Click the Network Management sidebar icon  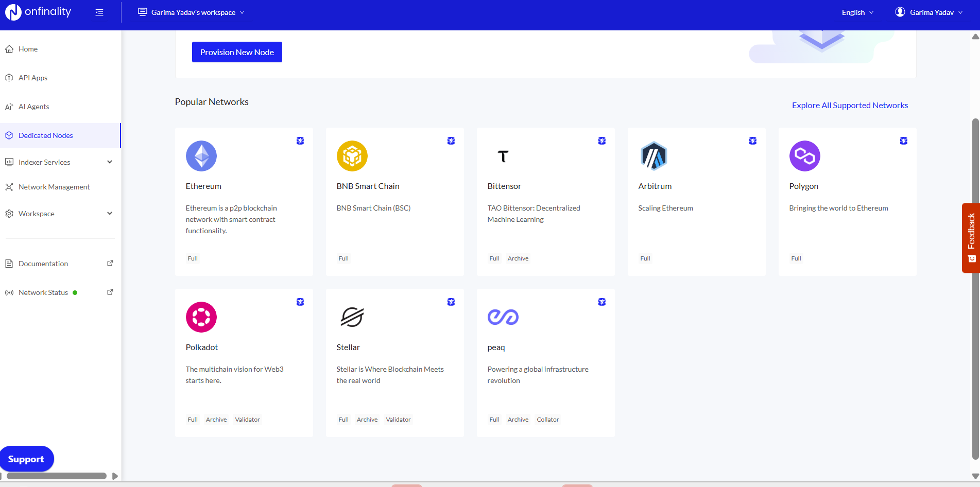[x=9, y=187]
